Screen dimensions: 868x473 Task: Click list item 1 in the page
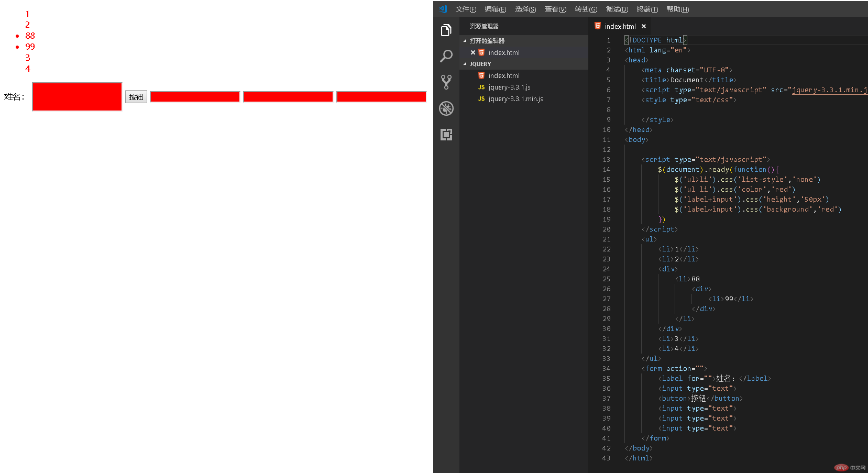click(28, 14)
